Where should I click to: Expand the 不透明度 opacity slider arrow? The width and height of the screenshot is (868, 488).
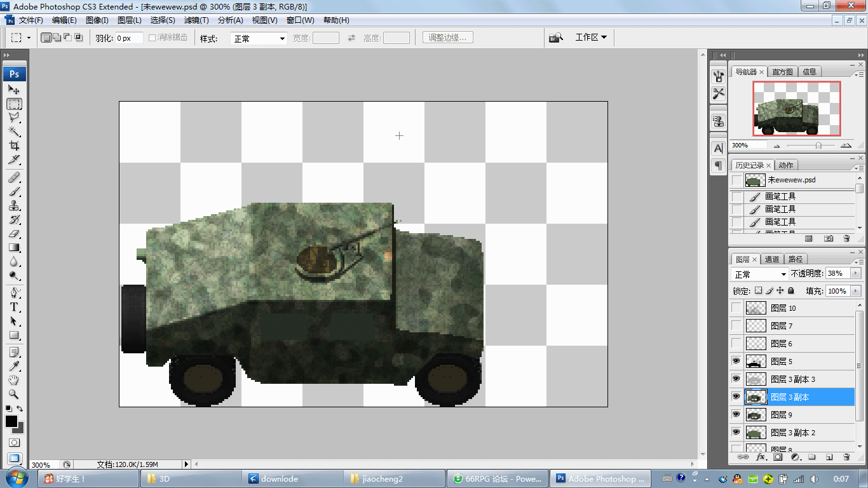[x=855, y=273]
